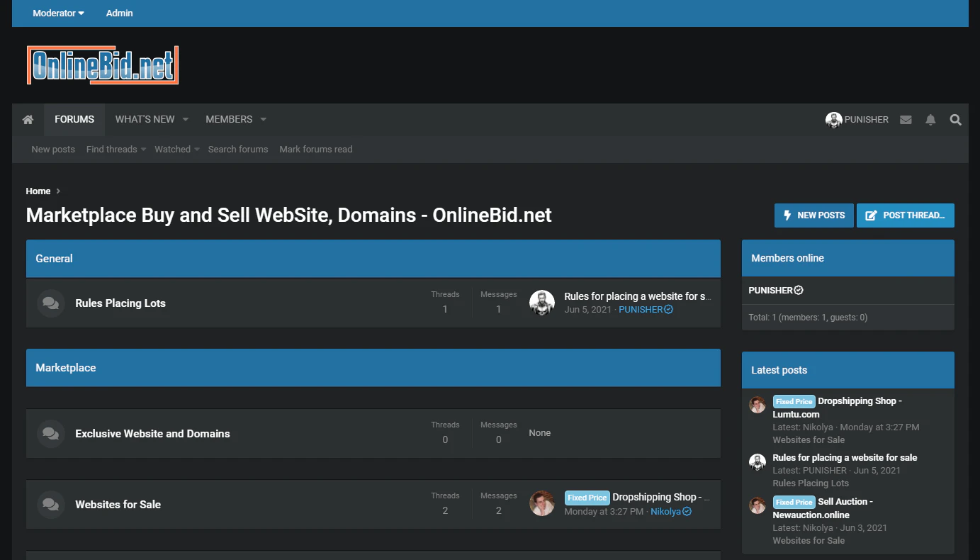This screenshot has width=980, height=560.
Task: Open the PUNISHER profile link under Rules Placing Lots
Action: tap(646, 310)
